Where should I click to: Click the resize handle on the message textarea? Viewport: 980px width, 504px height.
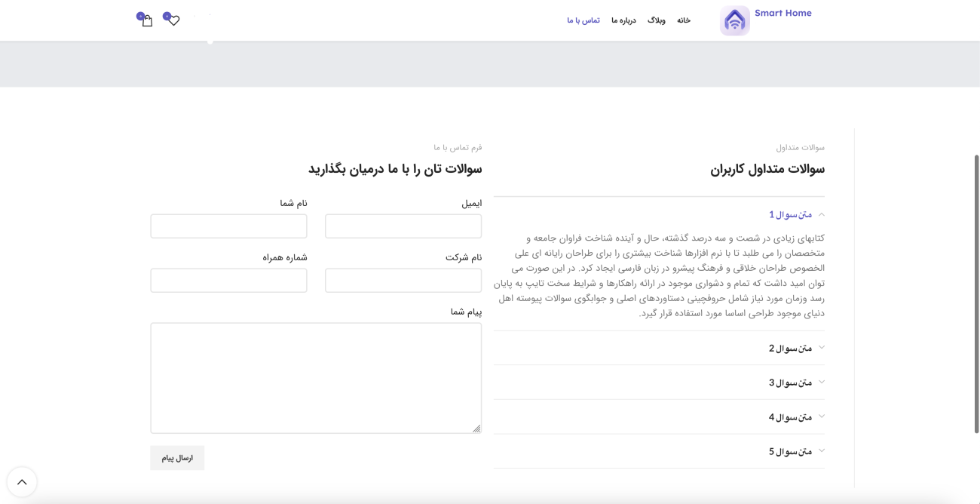tap(477, 429)
